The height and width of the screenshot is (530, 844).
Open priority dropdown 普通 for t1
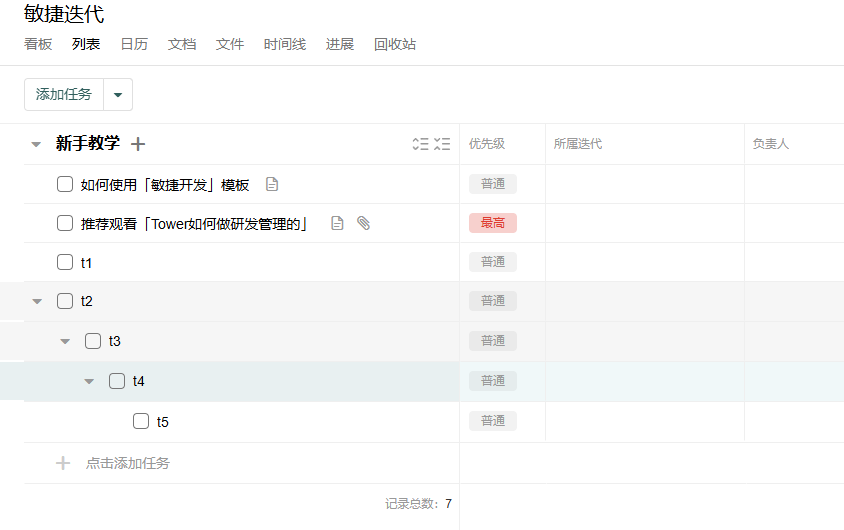493,262
